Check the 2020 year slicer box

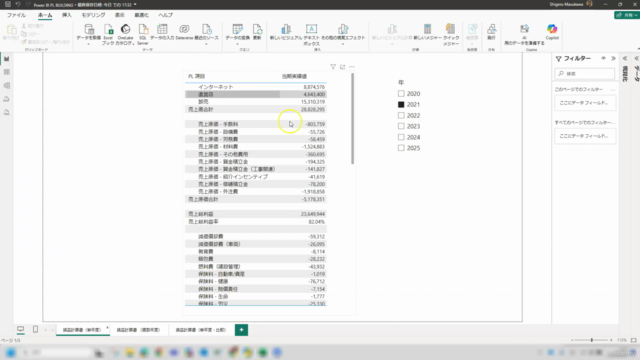(x=401, y=93)
